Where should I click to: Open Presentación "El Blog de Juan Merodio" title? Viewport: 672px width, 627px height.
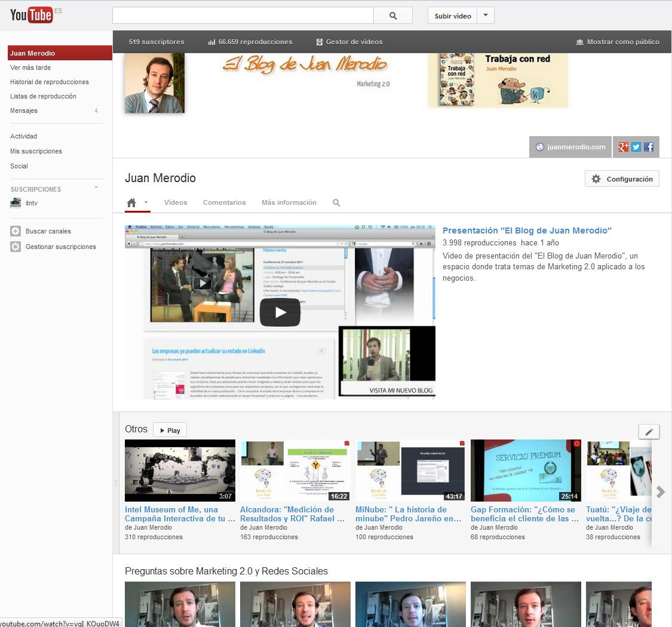click(527, 230)
